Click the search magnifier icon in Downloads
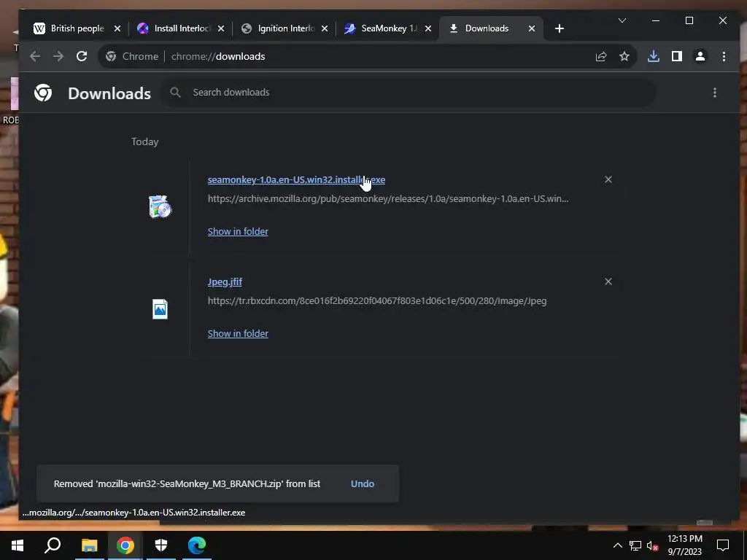 (x=175, y=93)
